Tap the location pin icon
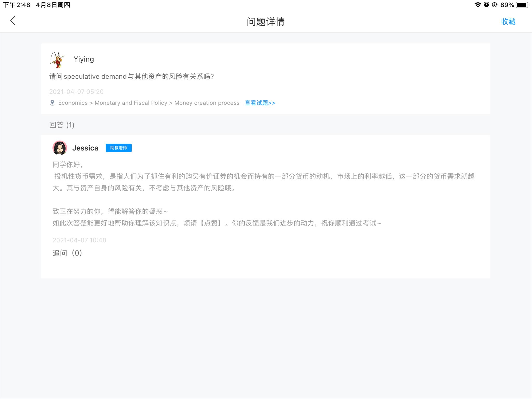532x399 pixels. (52, 103)
